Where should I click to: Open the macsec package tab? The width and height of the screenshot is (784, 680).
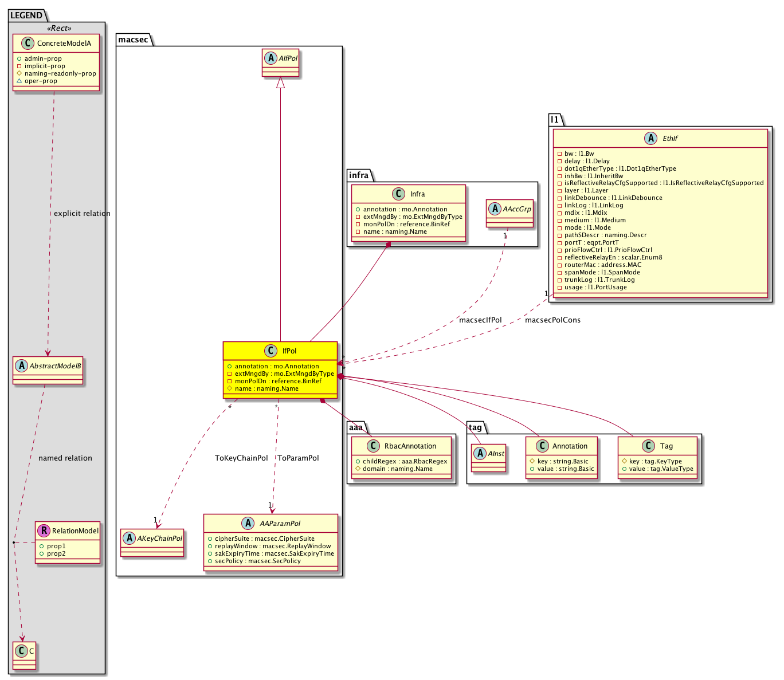point(133,40)
